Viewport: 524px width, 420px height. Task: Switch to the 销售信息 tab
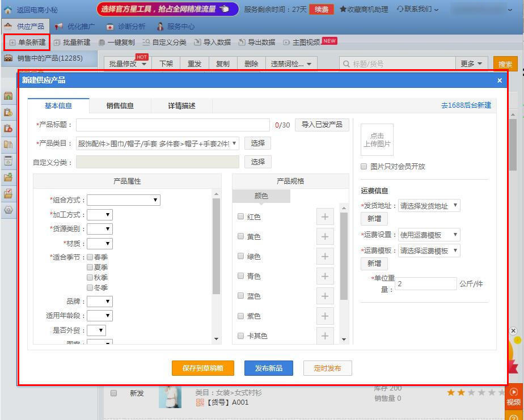[120, 106]
